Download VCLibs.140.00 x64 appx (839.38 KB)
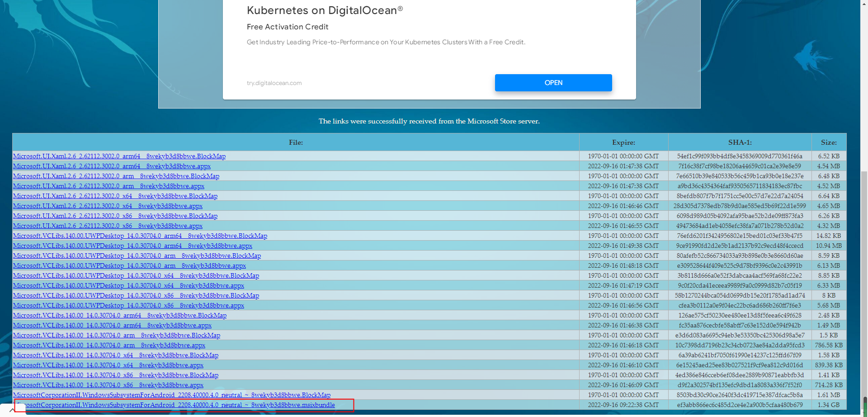Screen dimensions: 868x417 (108, 365)
